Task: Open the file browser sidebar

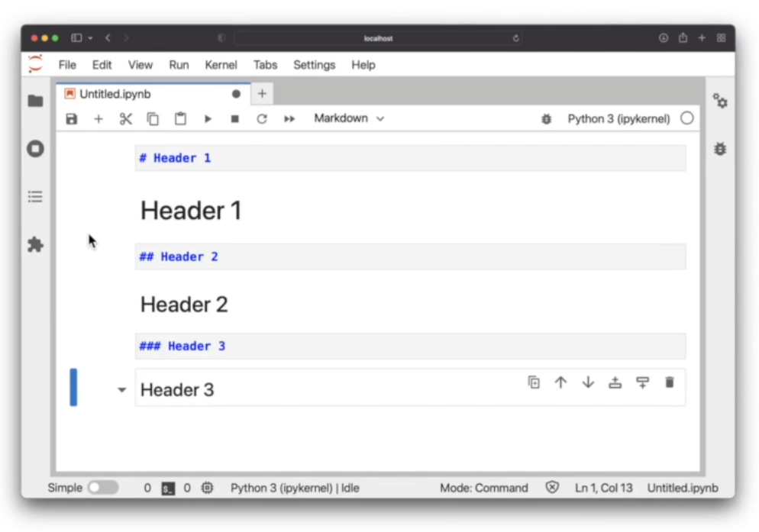Action: click(x=35, y=102)
